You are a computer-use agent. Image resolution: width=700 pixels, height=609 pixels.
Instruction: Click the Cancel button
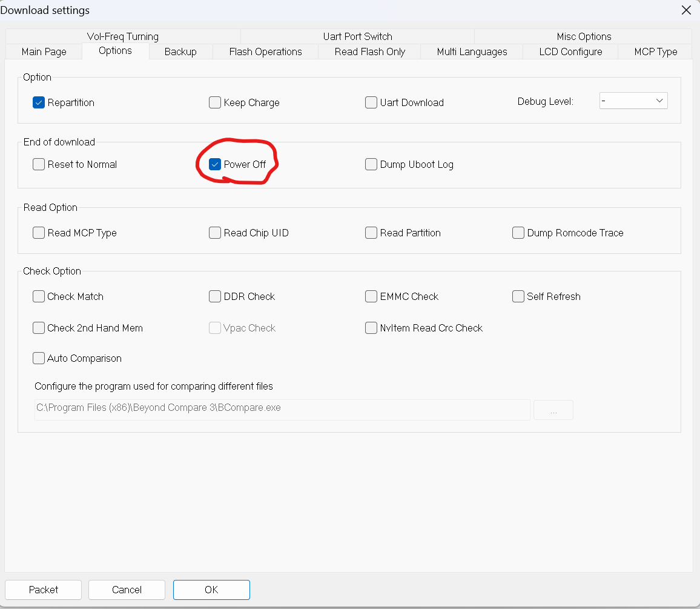click(127, 590)
